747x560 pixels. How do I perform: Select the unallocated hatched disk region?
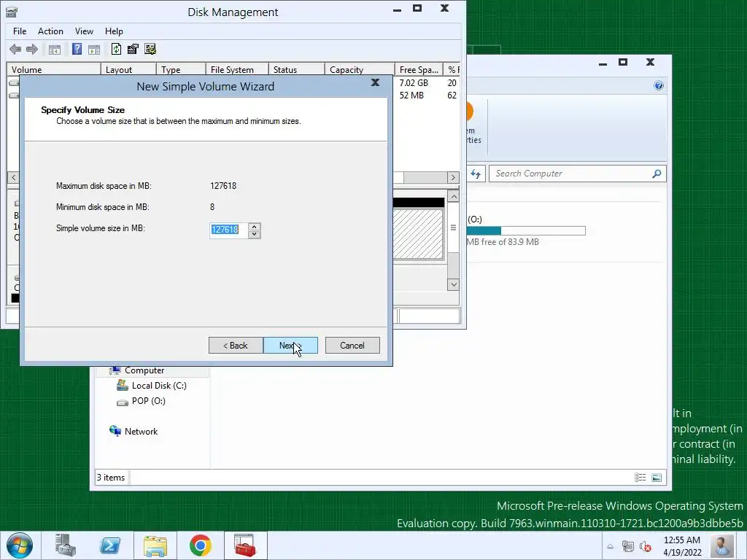tap(418, 234)
